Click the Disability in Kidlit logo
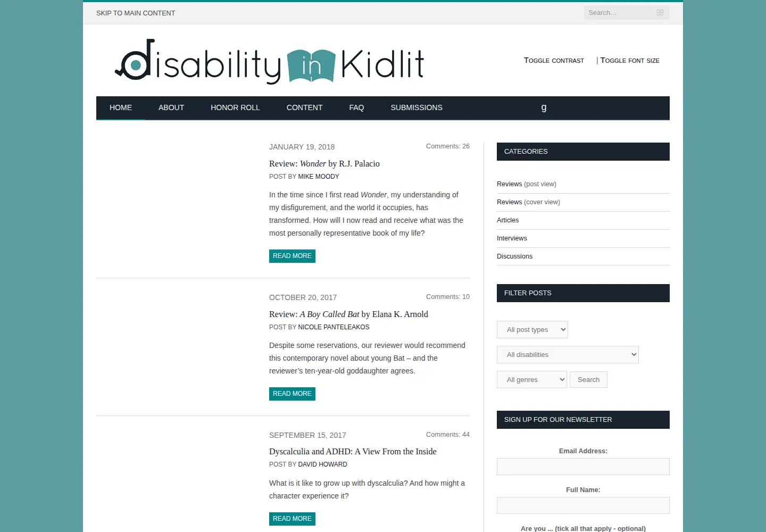 [269, 62]
